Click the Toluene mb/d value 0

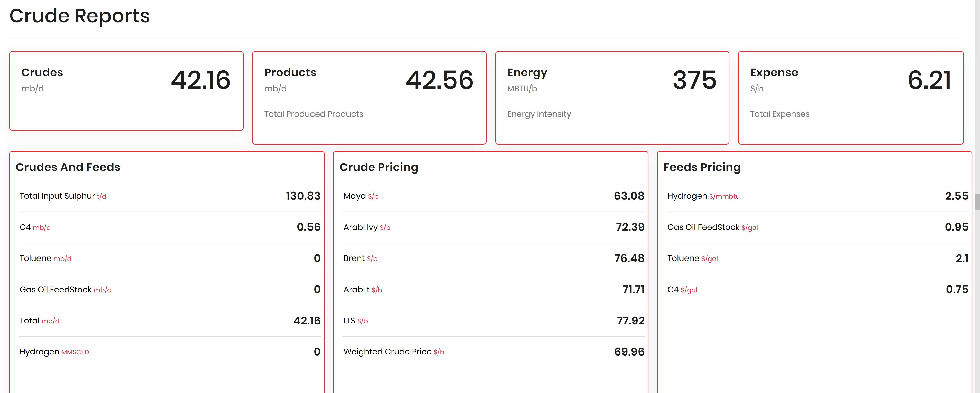(317, 258)
